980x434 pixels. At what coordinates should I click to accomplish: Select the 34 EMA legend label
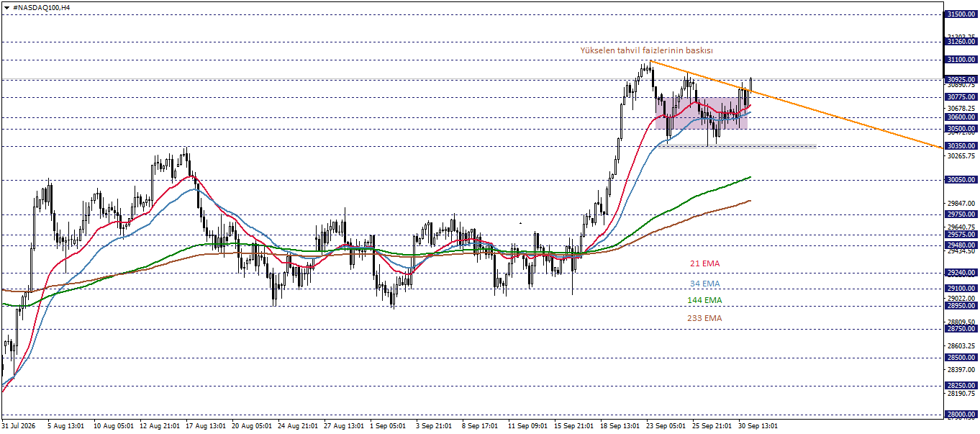pos(705,284)
